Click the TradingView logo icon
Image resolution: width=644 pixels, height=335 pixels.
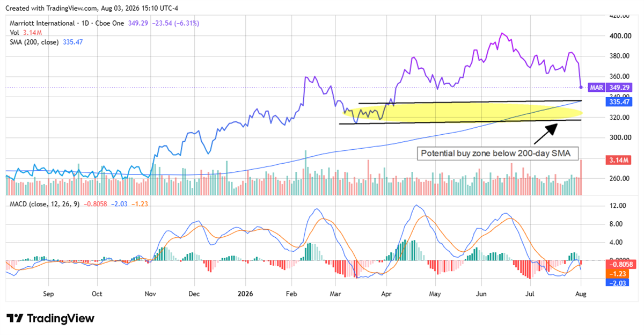(14, 318)
